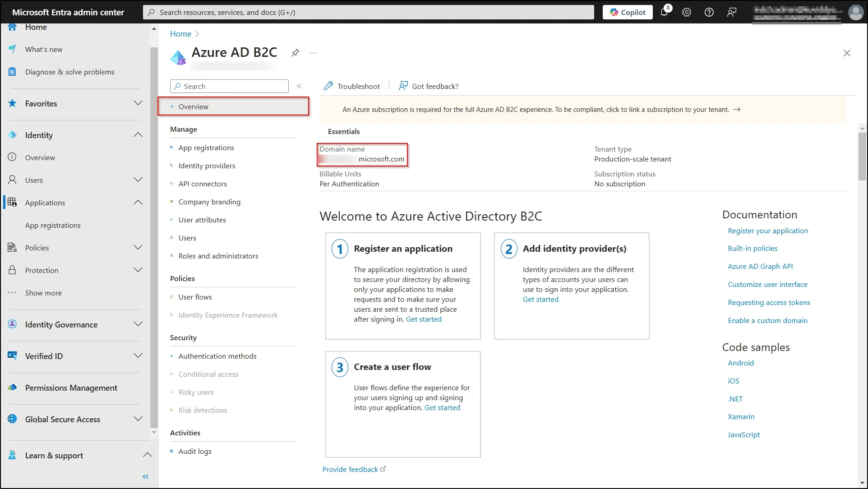Screen dimensions: 868x489
Task: Select Overview in the B2C menu
Action: coord(193,106)
